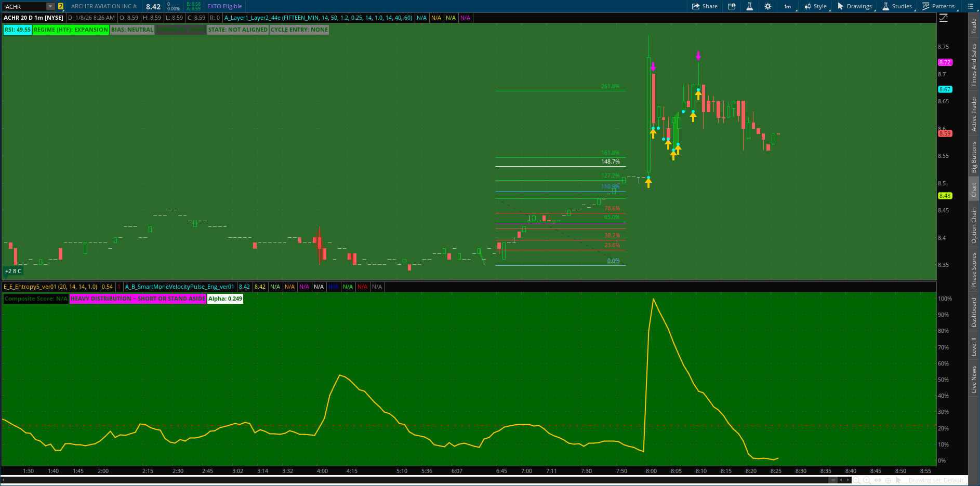Click the alert calendar icon beside Share

(x=732, y=6)
